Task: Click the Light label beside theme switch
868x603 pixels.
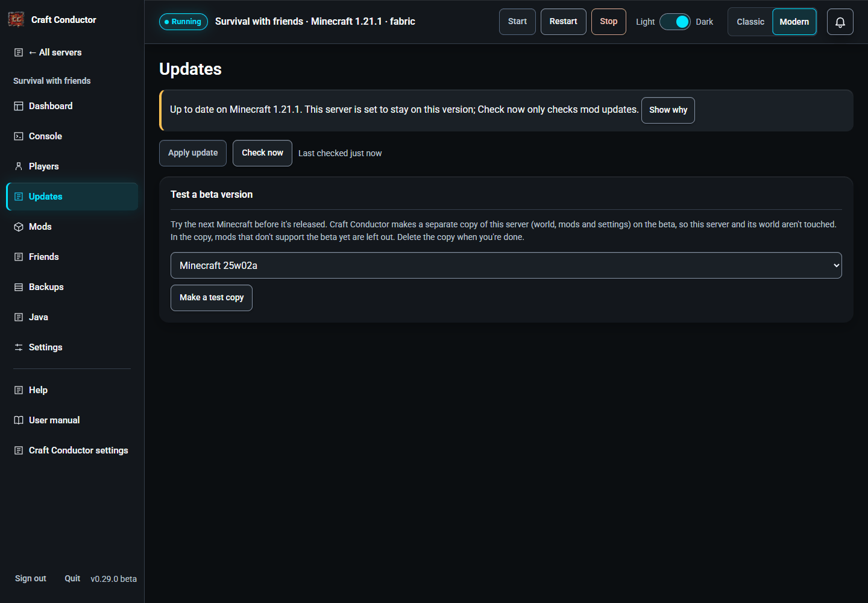Action: pyautogui.click(x=645, y=22)
